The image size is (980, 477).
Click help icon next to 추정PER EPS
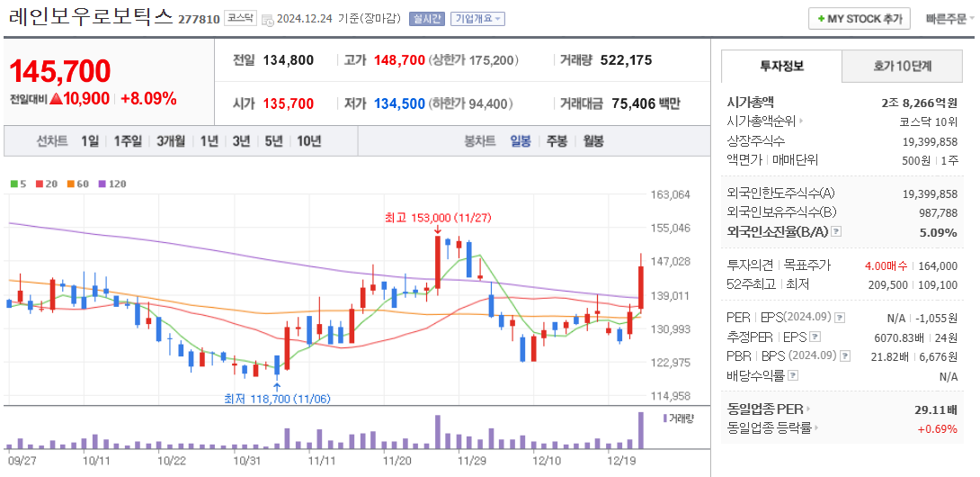(x=815, y=337)
